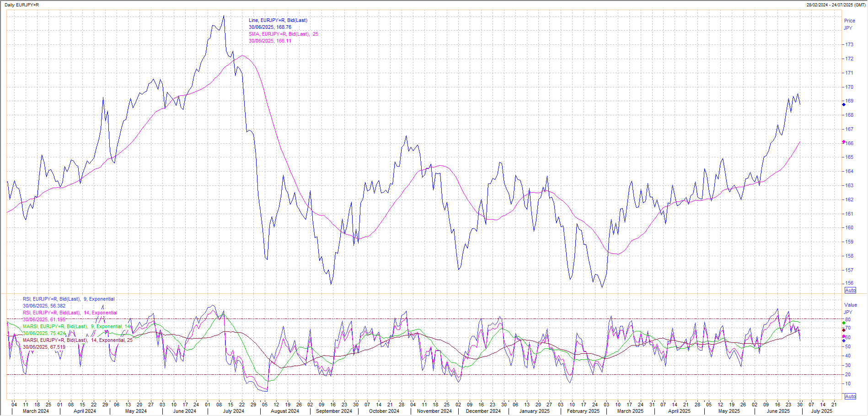Select the magenta RSI 14 diamond marker on the value axis
This screenshot has height=416, width=868.
tap(844, 336)
